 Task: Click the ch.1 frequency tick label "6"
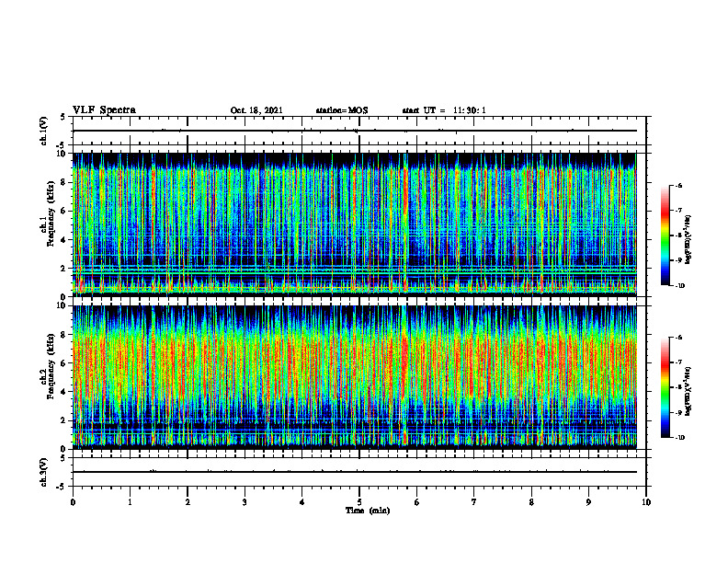(64, 211)
